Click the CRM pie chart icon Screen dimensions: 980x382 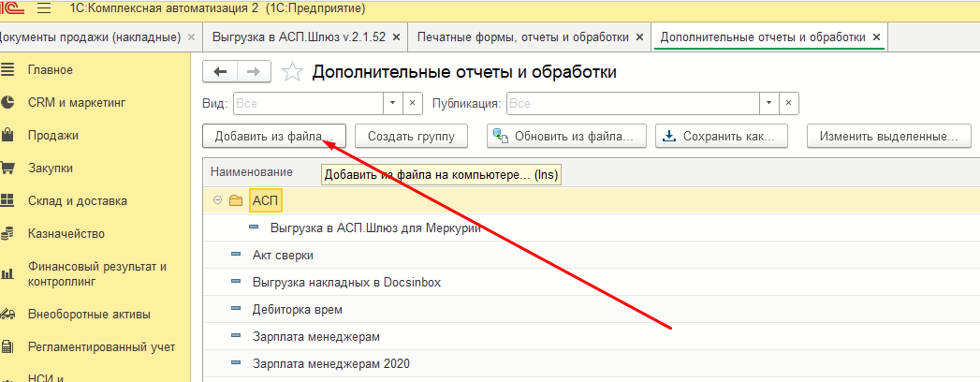pos(7,103)
